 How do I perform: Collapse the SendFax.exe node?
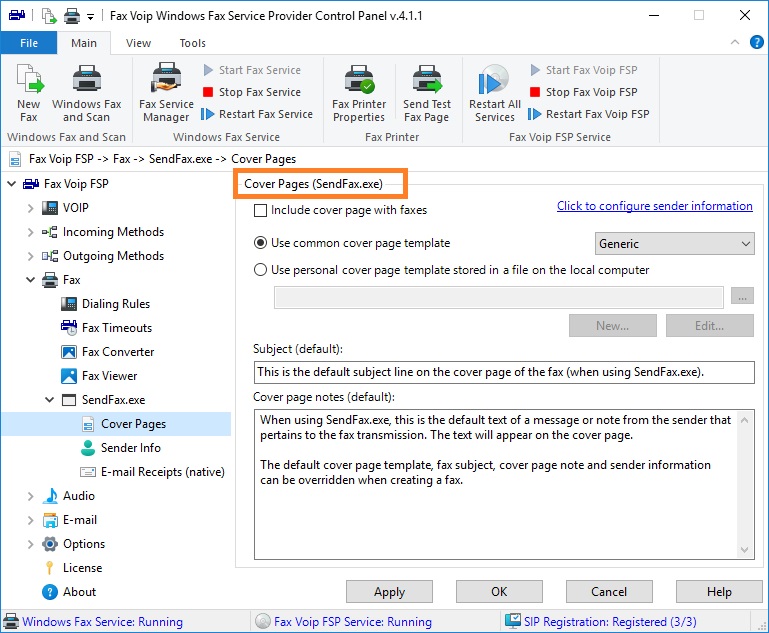pos(50,400)
